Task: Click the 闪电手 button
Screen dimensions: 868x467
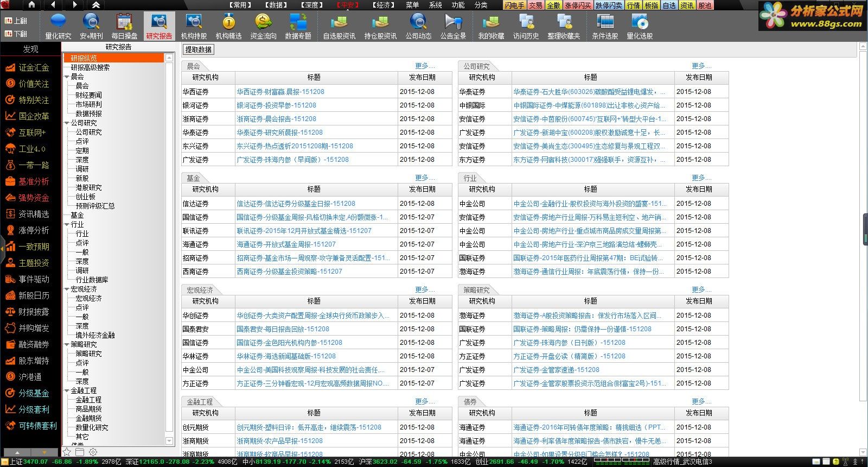Action: coord(515,5)
